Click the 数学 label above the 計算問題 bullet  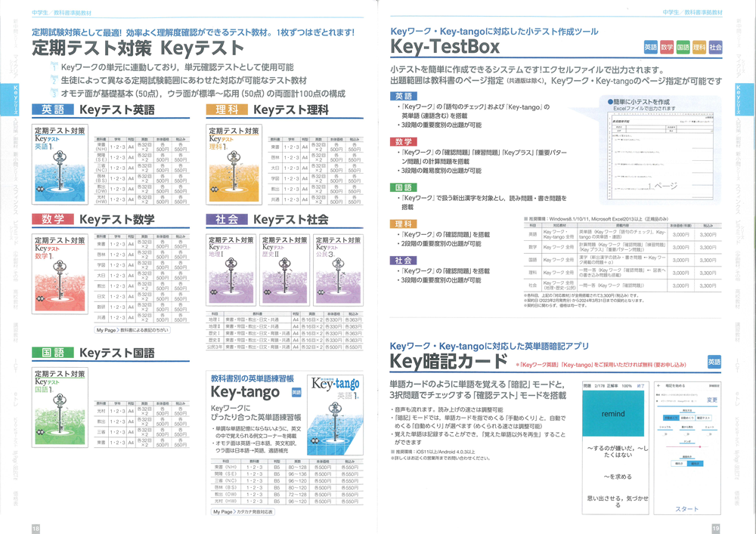[x=404, y=141]
